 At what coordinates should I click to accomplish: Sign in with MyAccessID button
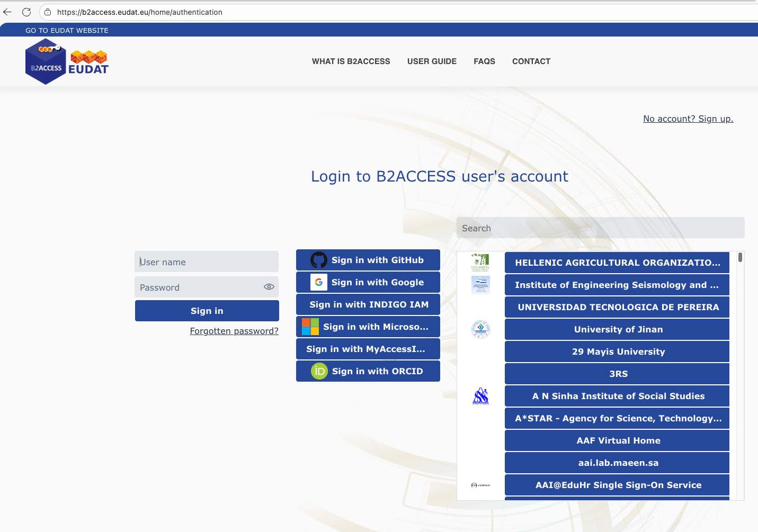pos(368,349)
